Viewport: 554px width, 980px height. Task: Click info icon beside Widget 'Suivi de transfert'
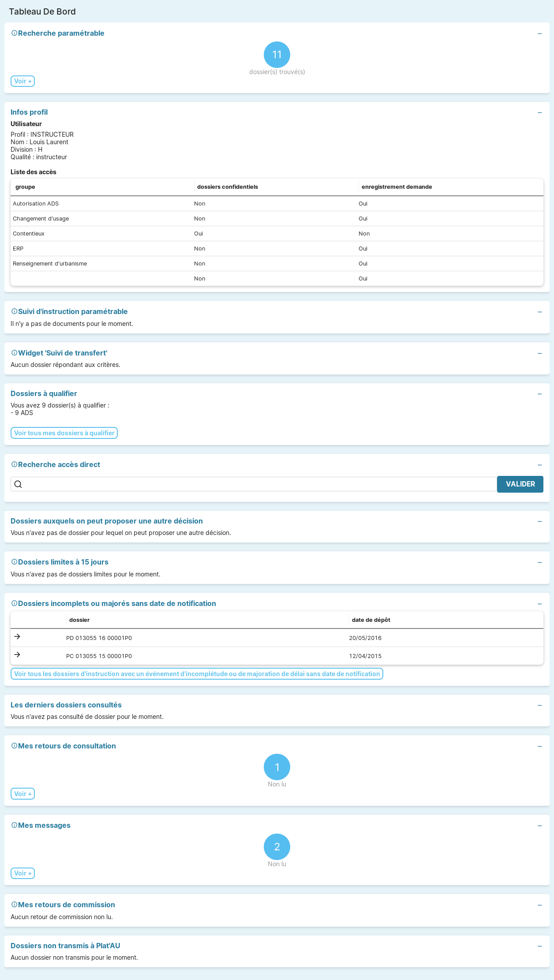click(14, 353)
